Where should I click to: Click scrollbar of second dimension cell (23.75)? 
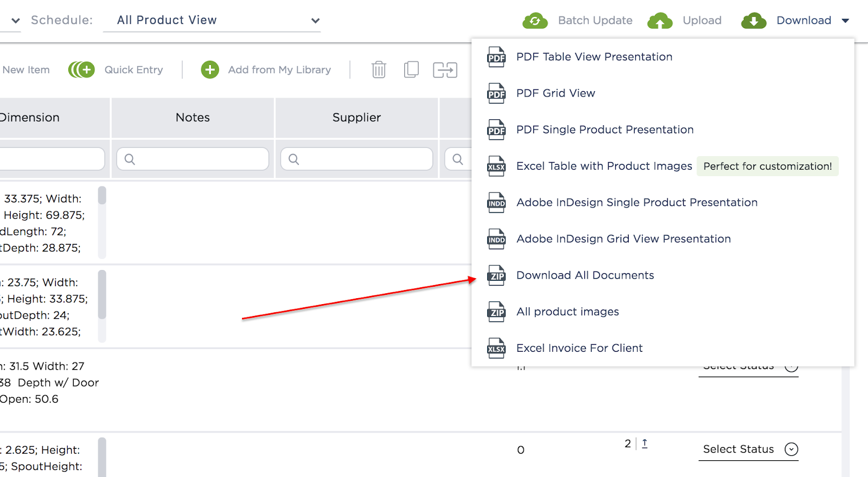tap(102, 294)
